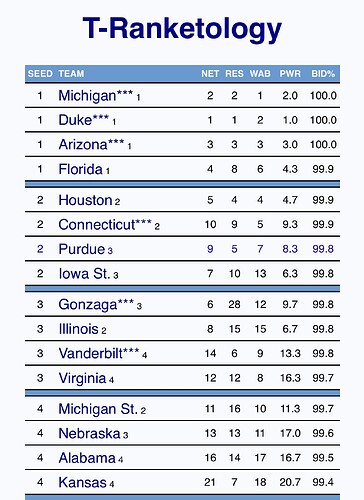Click the T-Ranketology title
This screenshot has width=364, height=500.
(182, 30)
